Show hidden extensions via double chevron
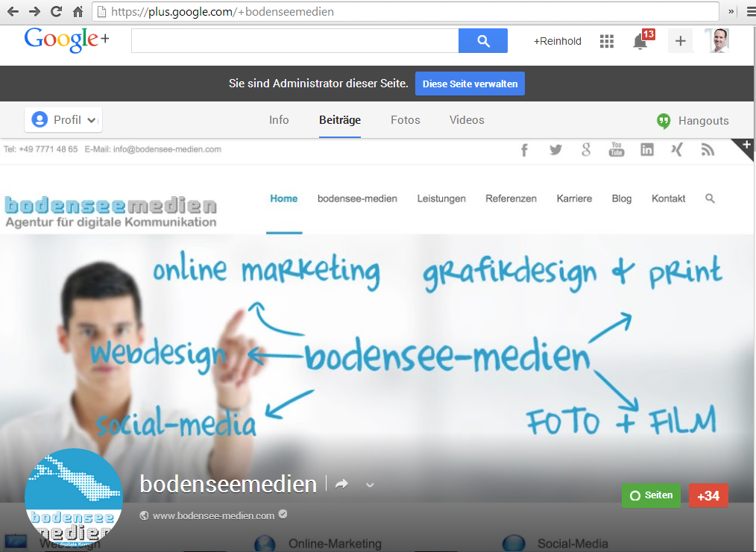Screen dimensions: 756x552 (731, 12)
